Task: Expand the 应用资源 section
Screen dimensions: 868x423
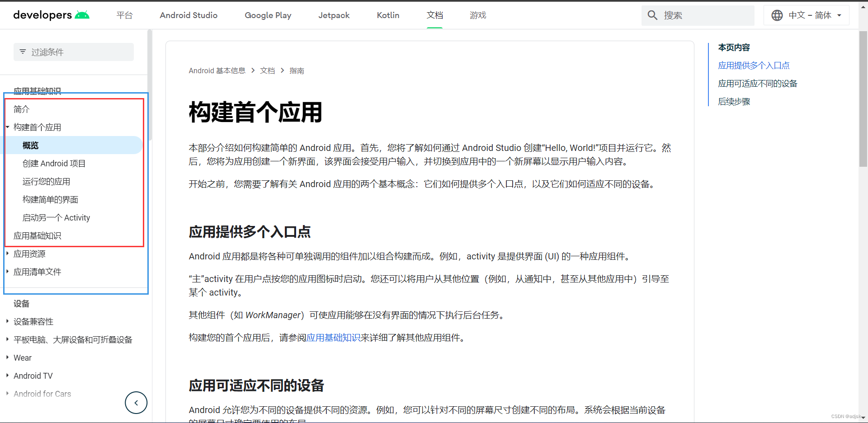Action: 8,254
